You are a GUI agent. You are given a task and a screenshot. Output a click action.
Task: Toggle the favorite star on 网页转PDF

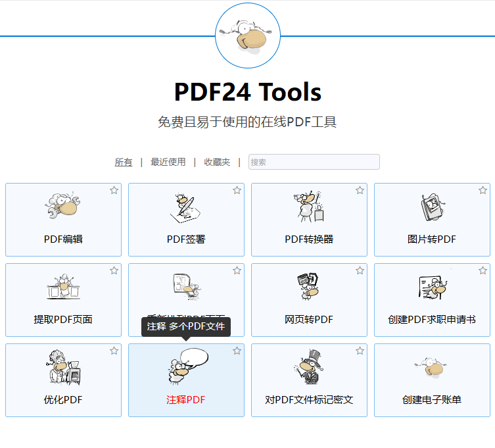tap(360, 270)
